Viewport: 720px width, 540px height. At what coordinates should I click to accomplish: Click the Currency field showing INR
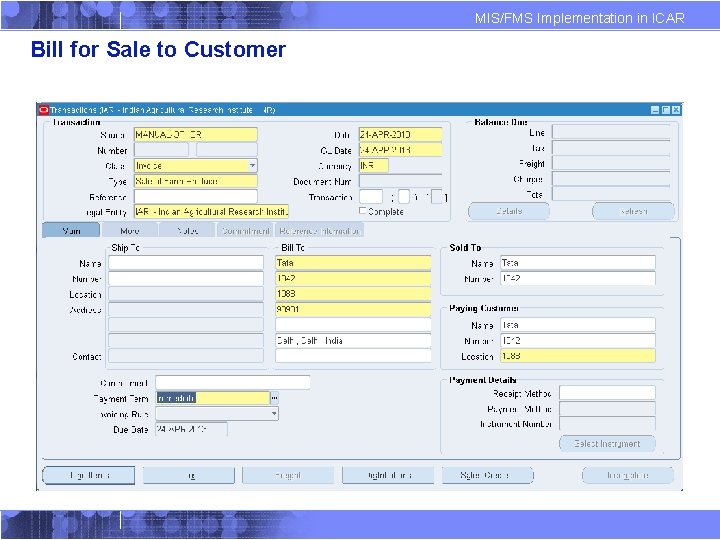(x=374, y=165)
